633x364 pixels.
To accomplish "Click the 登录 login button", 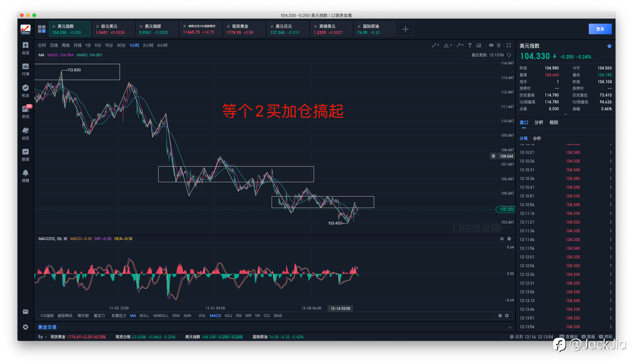I will [600, 29].
